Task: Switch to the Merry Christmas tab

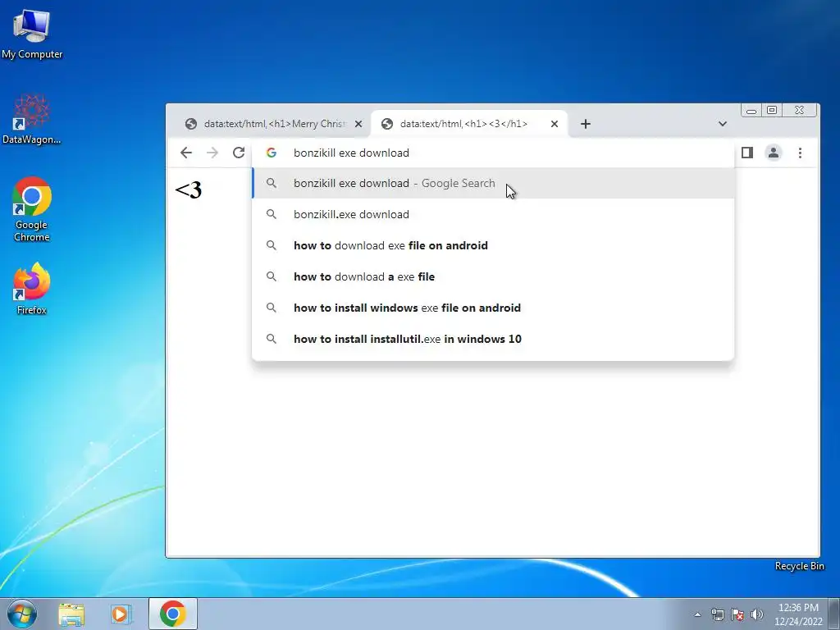Action: point(273,125)
